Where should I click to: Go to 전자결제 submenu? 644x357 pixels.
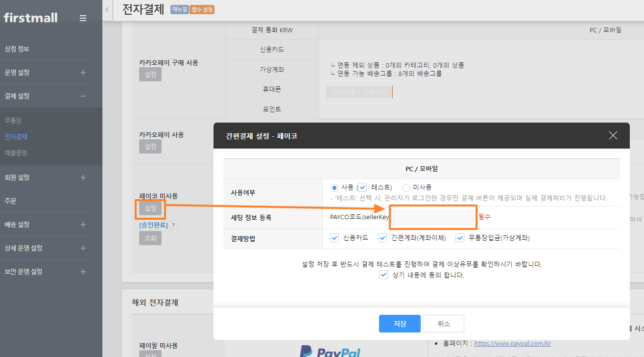click(16, 137)
